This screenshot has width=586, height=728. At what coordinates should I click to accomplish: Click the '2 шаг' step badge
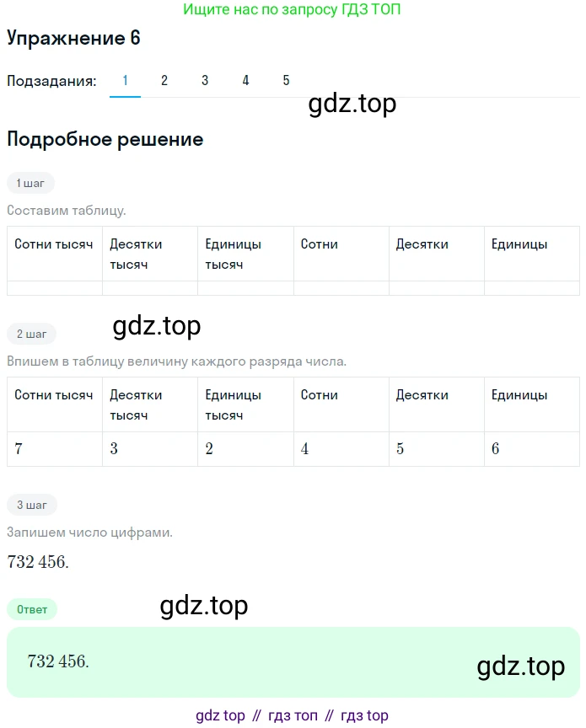(x=31, y=335)
